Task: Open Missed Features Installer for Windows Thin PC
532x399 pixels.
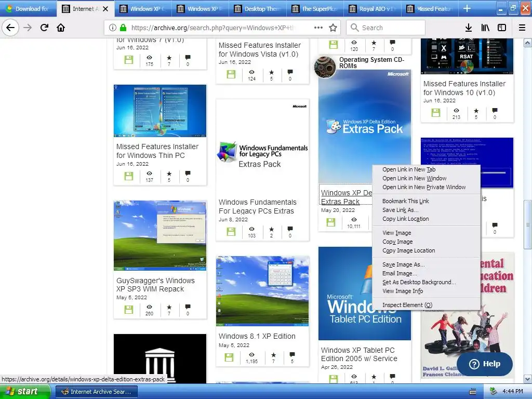Action: pyautogui.click(x=157, y=151)
